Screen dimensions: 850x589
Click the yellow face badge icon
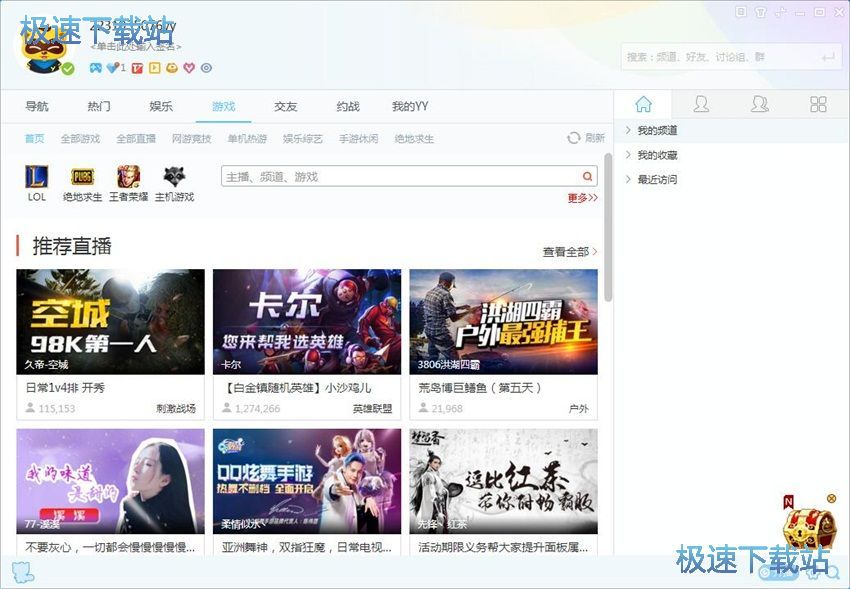(x=172, y=68)
